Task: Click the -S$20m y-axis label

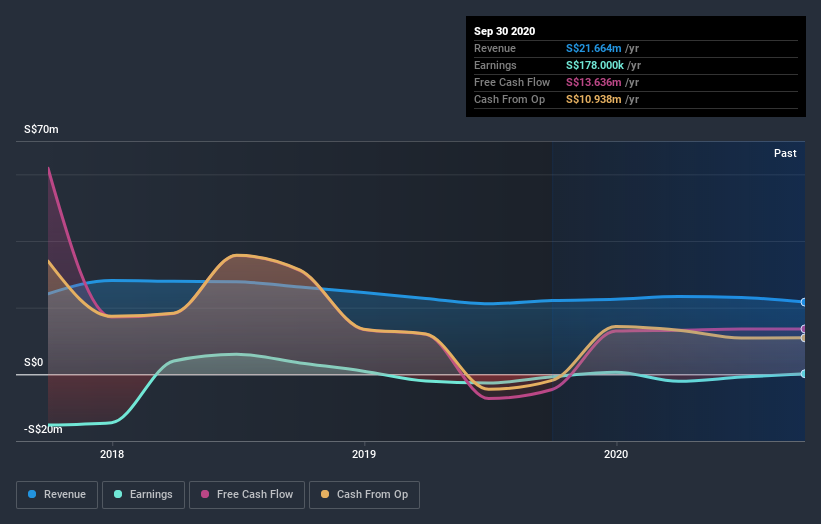Action: coord(43,429)
